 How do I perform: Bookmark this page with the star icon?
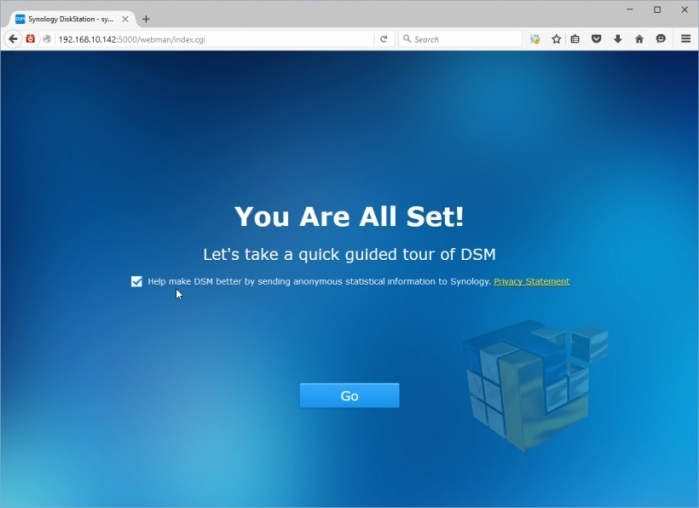556,39
